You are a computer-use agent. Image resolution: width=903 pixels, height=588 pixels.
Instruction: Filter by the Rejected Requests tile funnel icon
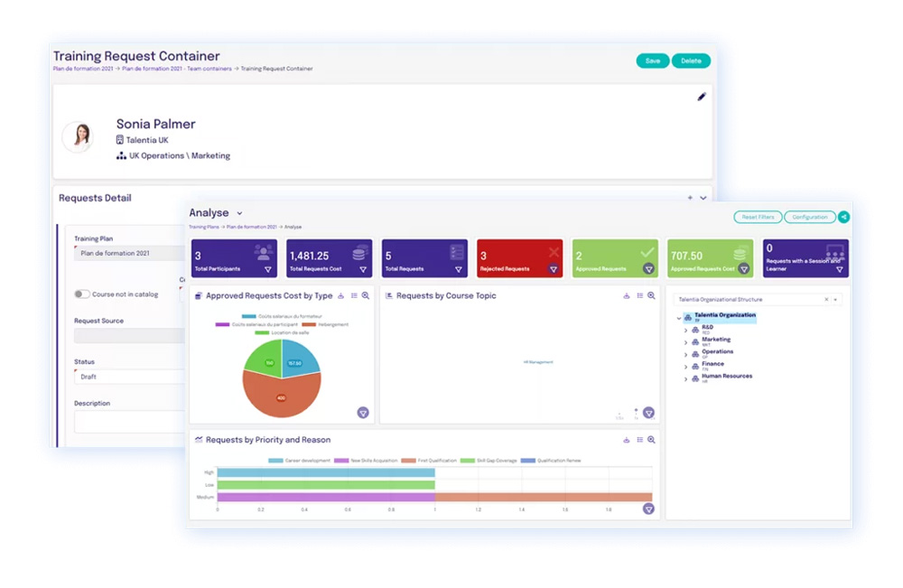(554, 269)
